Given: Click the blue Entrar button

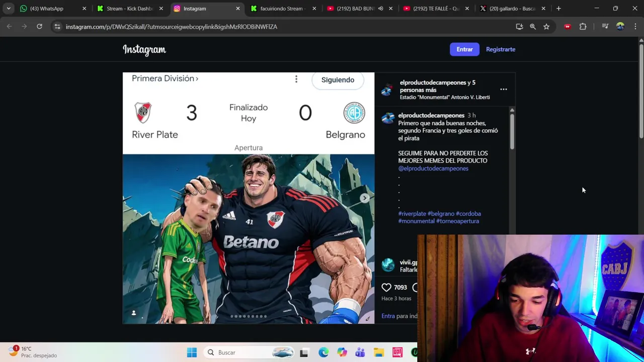Looking at the screenshot, I should 464,49.
